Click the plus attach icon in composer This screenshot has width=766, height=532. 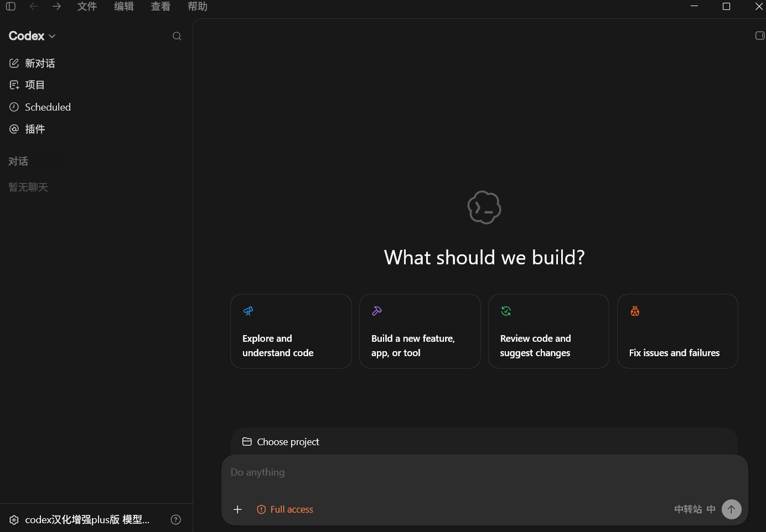pos(238,510)
